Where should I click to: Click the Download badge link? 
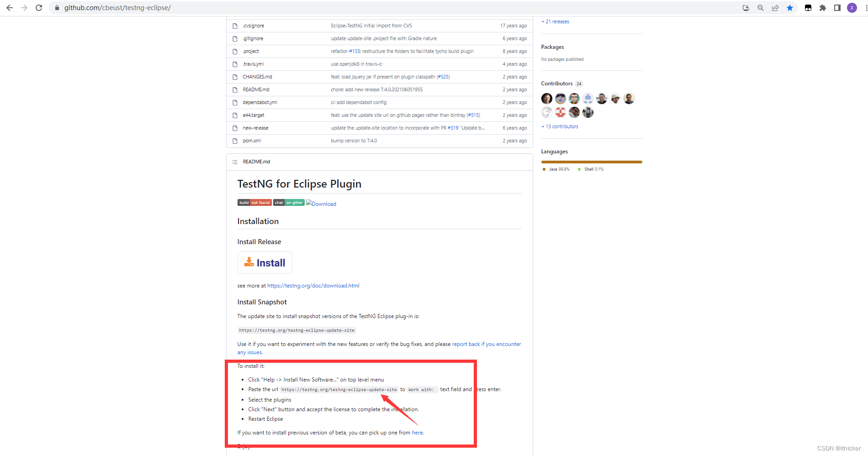click(x=321, y=204)
